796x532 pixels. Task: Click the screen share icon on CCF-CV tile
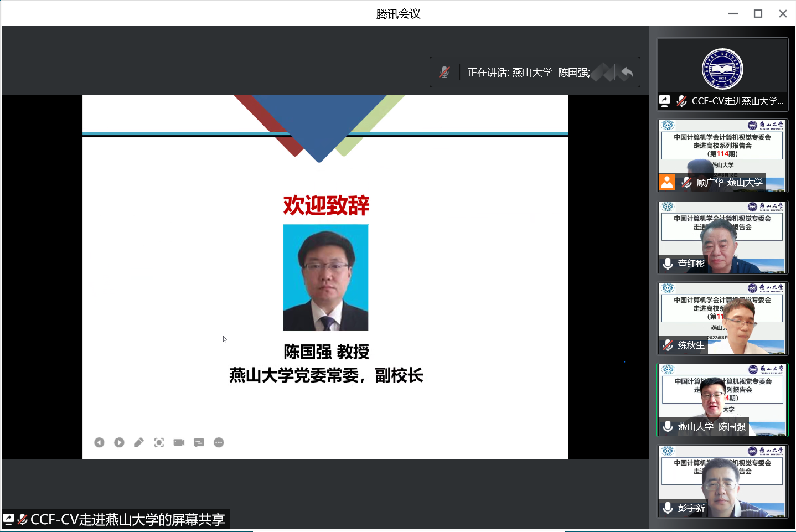[665, 101]
